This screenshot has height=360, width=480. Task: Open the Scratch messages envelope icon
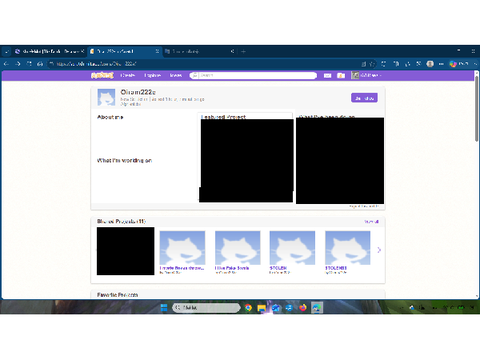328,76
